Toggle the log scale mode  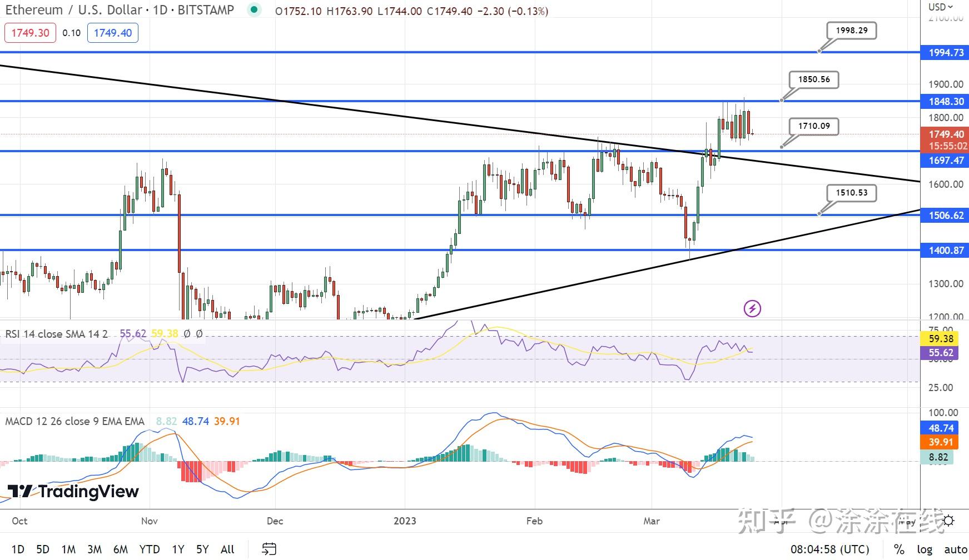pos(925,549)
